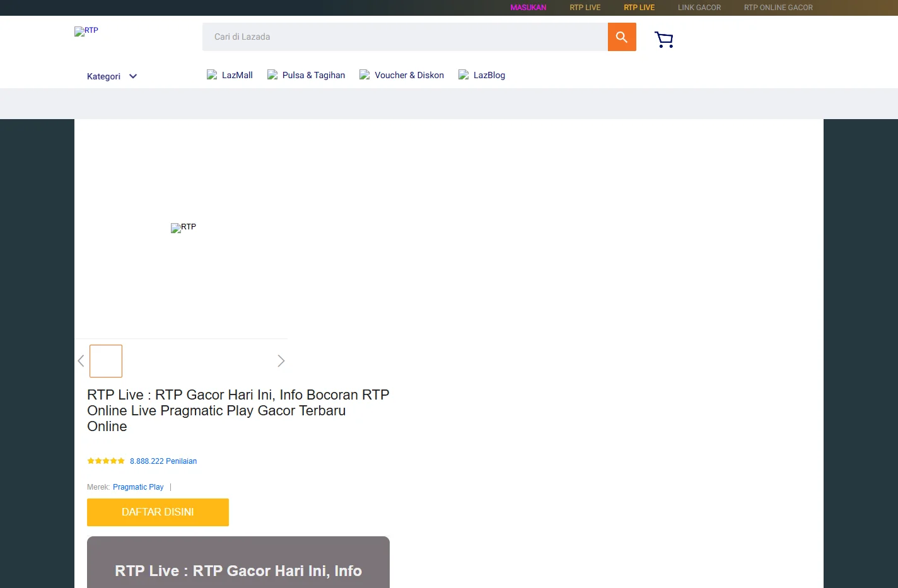Image resolution: width=898 pixels, height=588 pixels.
Task: Click the Merek label text
Action: pos(98,487)
